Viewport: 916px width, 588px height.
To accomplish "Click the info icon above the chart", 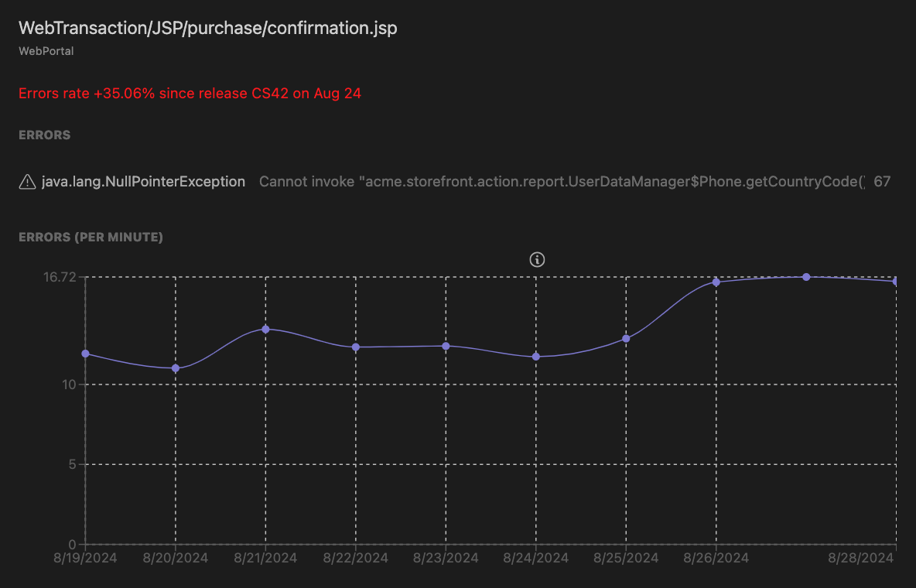I will [x=537, y=260].
